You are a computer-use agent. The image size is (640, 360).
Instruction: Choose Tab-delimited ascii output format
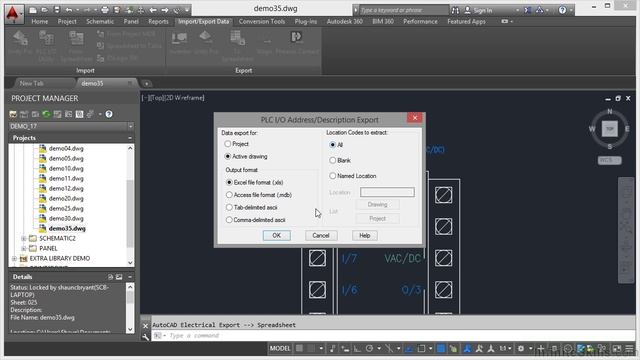click(229, 207)
